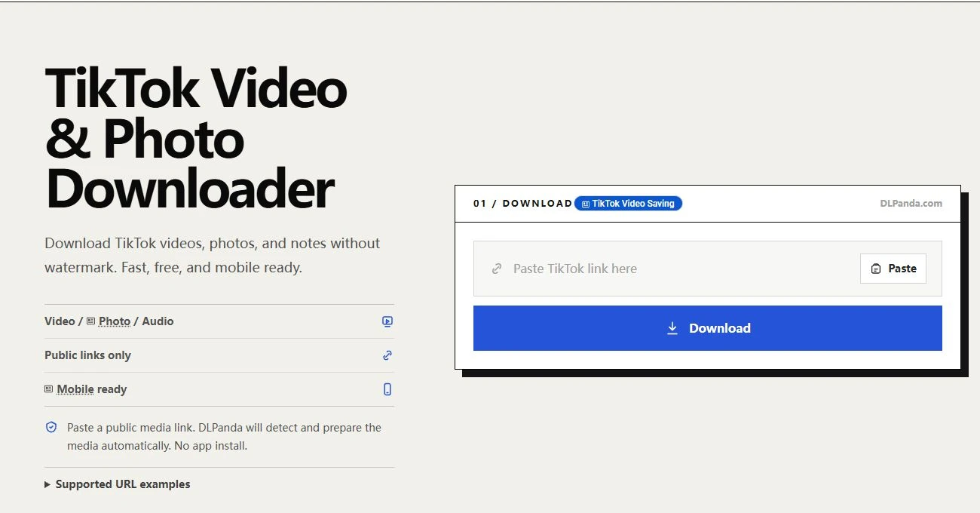Click the TikTok Video & Photo Downloader heading
This screenshot has width=980, height=513.
click(196, 138)
